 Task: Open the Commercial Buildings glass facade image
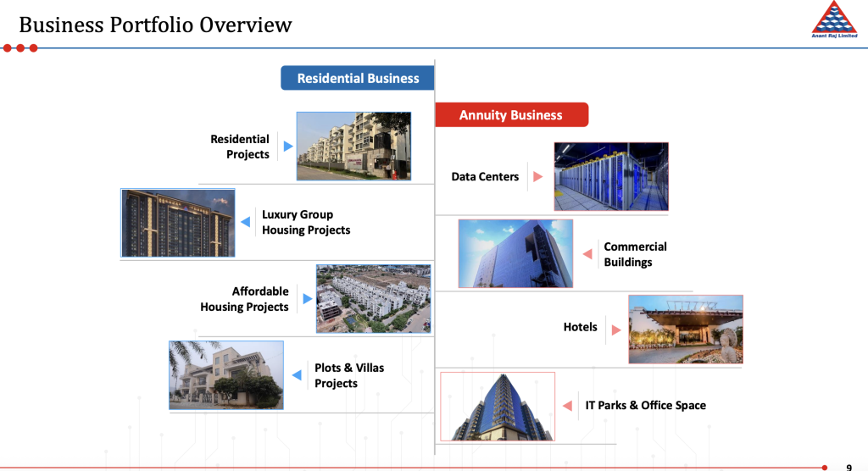[515, 253]
